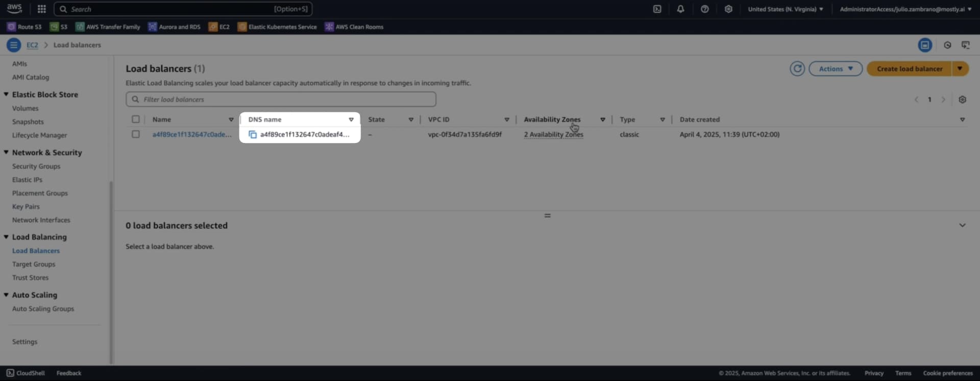
Task: Sort by the DNS name column
Action: point(351,120)
